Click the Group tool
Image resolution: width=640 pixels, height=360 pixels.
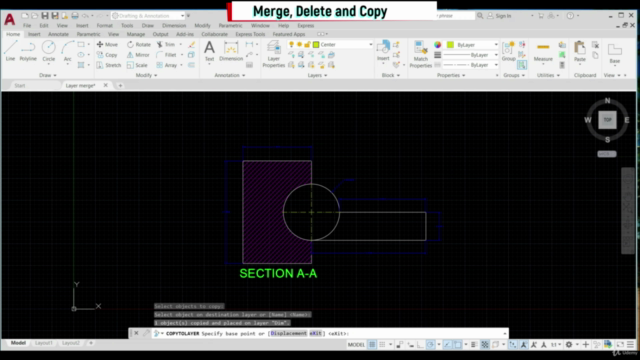(508, 51)
